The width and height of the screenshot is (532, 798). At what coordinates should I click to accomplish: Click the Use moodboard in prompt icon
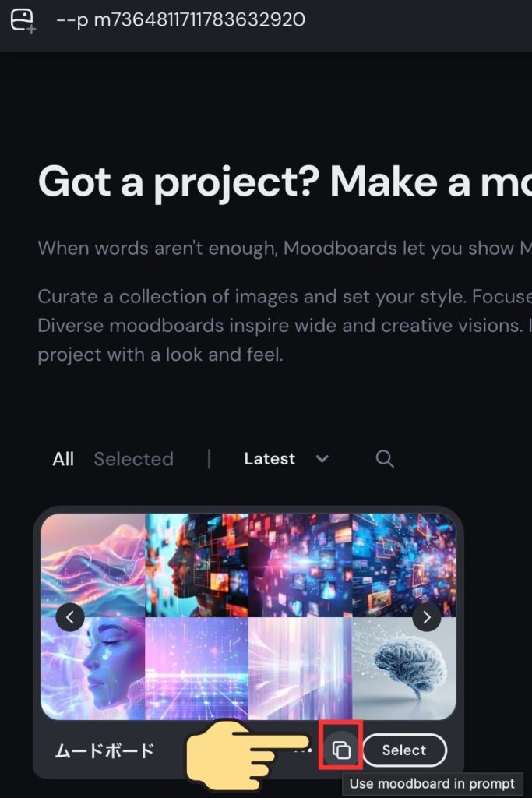(340, 750)
